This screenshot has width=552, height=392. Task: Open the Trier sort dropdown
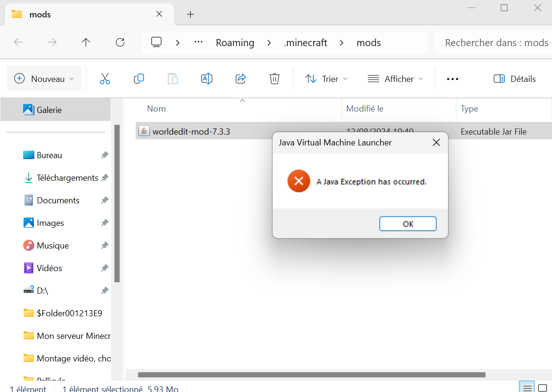point(326,79)
